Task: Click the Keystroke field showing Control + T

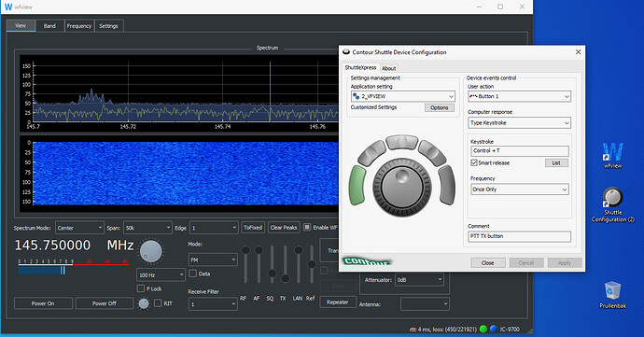Action: coord(520,151)
